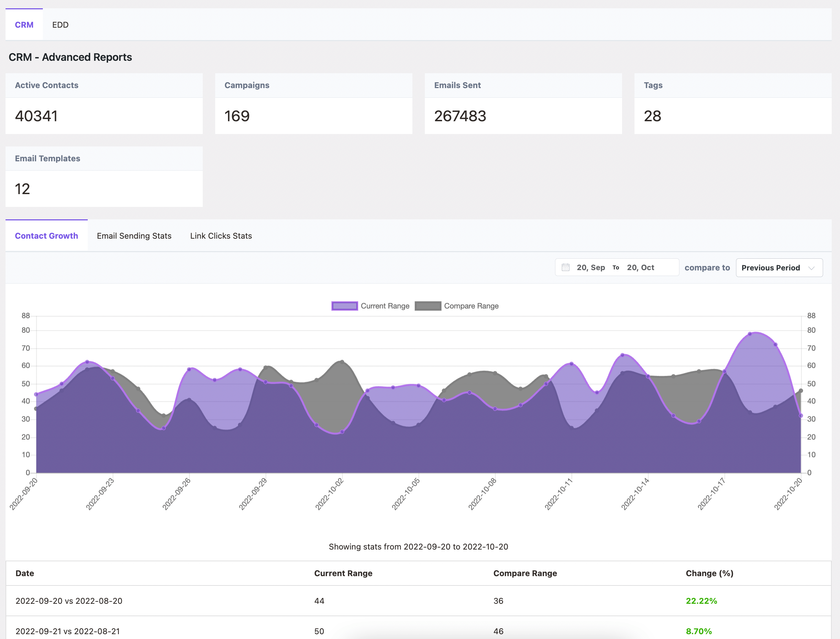Click the Email Templates stat card
The width and height of the screenshot is (840, 639).
coord(104,177)
